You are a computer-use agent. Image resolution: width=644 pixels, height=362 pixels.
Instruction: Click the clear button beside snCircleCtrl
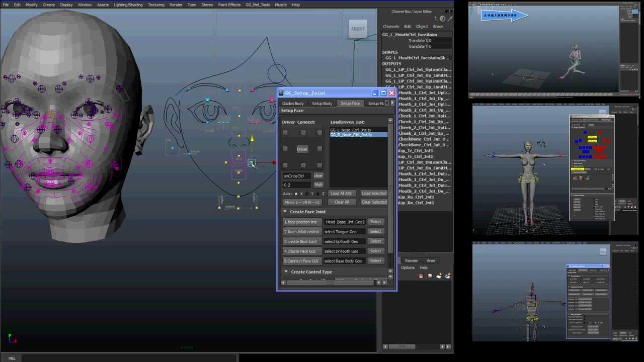tap(318, 175)
